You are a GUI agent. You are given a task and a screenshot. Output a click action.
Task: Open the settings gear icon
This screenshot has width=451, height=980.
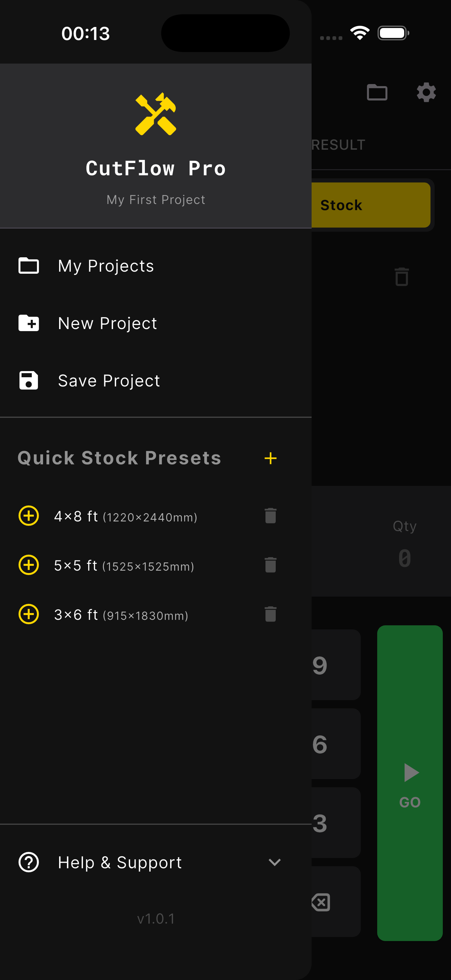[x=426, y=92]
